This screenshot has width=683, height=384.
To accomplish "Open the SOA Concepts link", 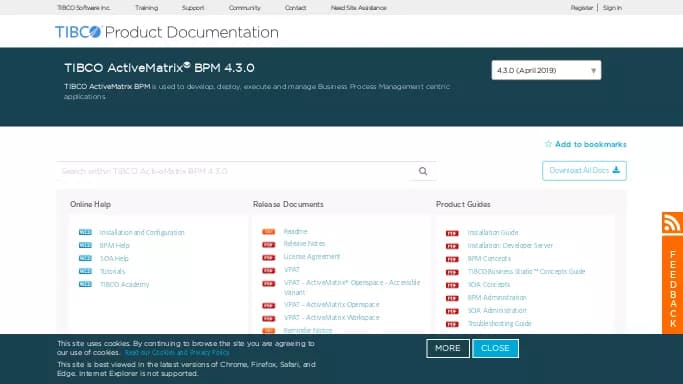I will point(489,285).
